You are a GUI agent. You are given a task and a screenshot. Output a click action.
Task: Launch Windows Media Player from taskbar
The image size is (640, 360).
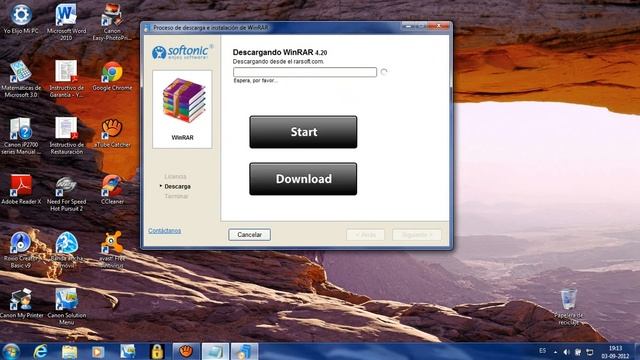[x=98, y=351]
